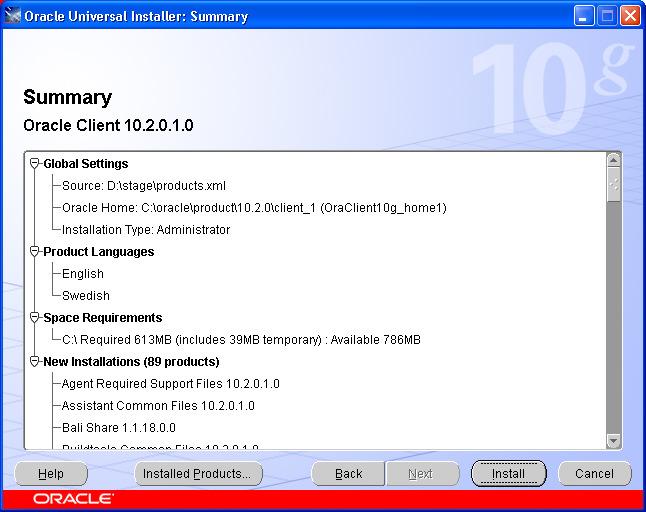This screenshot has height=512, width=646.
Task: Open Installed Products... dialog
Action: tap(198, 474)
